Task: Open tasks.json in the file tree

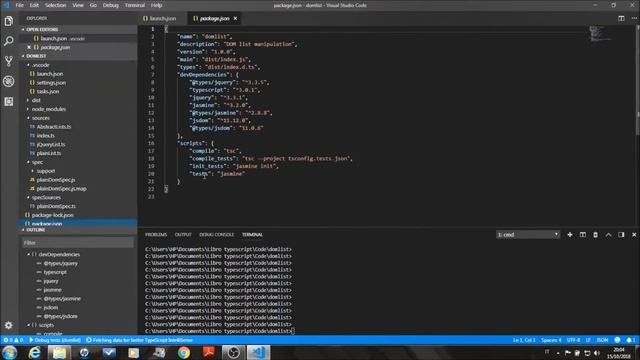Action: [48, 91]
